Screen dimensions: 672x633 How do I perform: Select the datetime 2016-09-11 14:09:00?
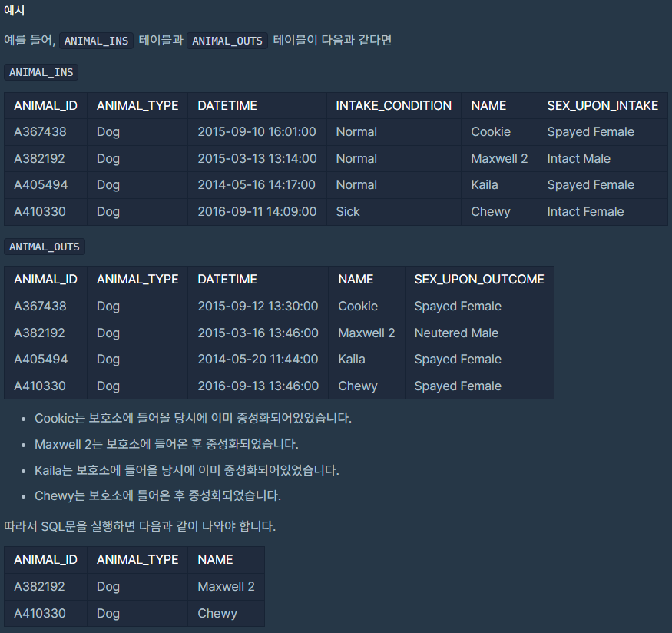pyautogui.click(x=257, y=212)
